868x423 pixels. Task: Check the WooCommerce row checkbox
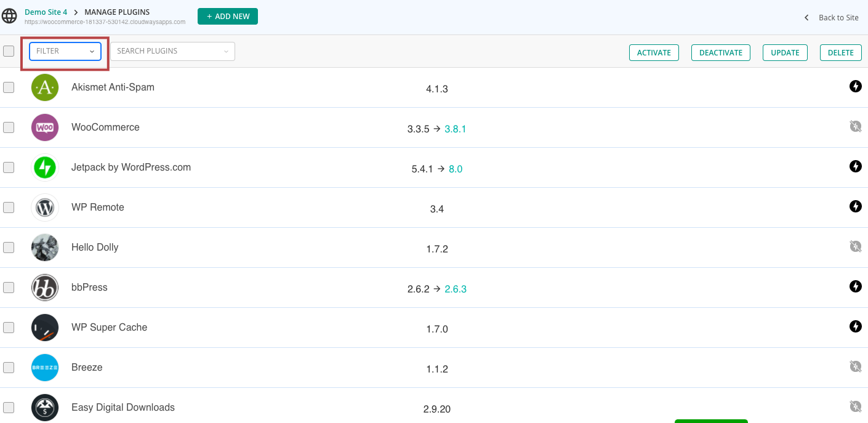[9, 127]
